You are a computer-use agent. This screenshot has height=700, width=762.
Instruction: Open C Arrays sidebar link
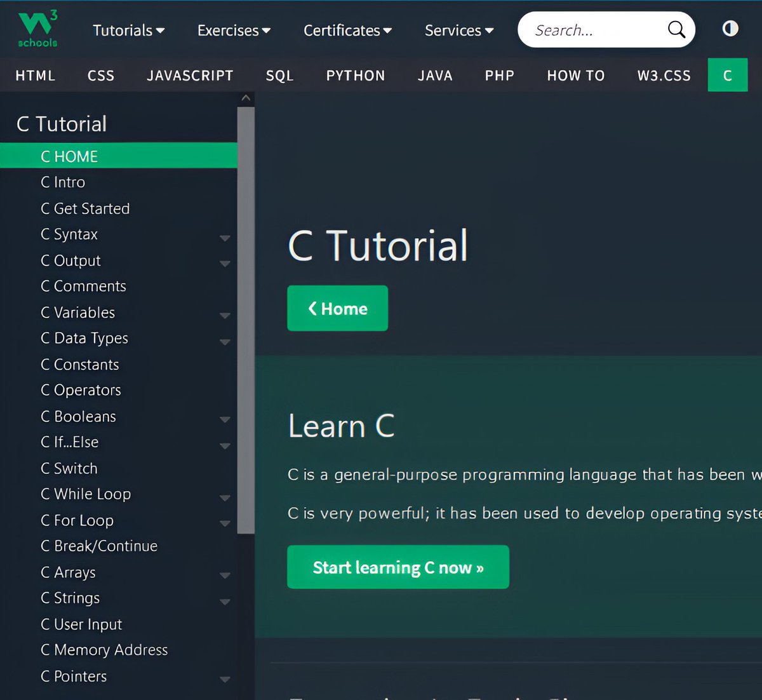(69, 572)
